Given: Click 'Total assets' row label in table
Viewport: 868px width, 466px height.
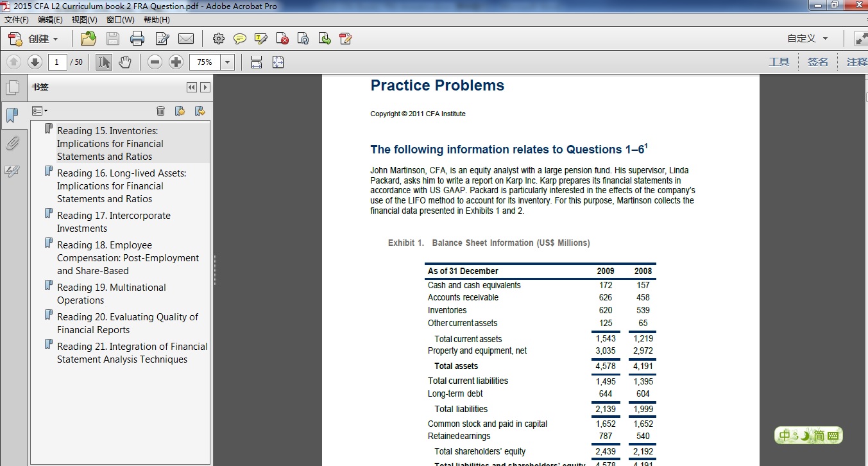Looking at the screenshot, I should click(x=456, y=366).
